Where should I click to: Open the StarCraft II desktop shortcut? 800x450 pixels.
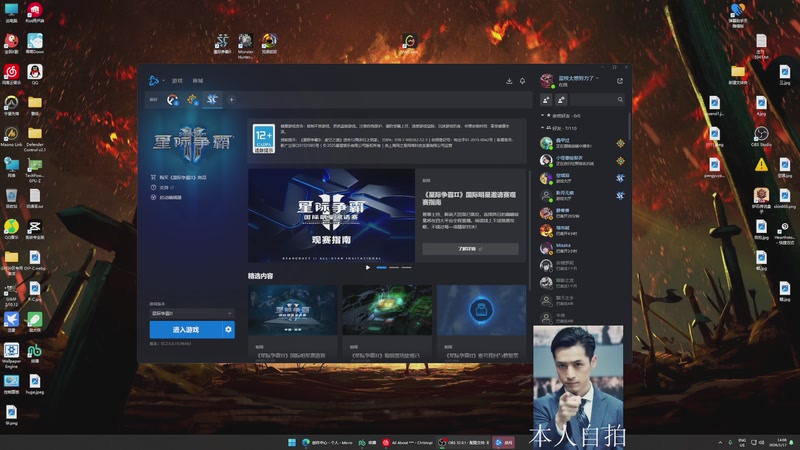click(x=222, y=44)
